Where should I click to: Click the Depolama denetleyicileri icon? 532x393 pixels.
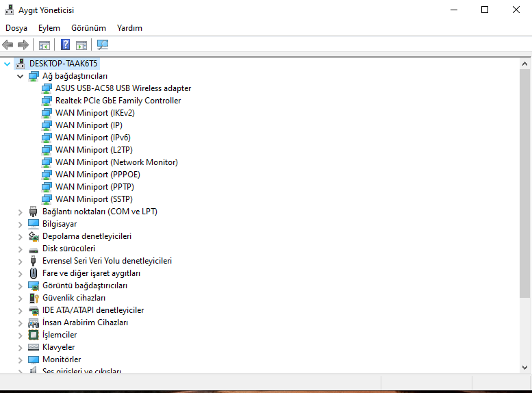[x=34, y=236]
